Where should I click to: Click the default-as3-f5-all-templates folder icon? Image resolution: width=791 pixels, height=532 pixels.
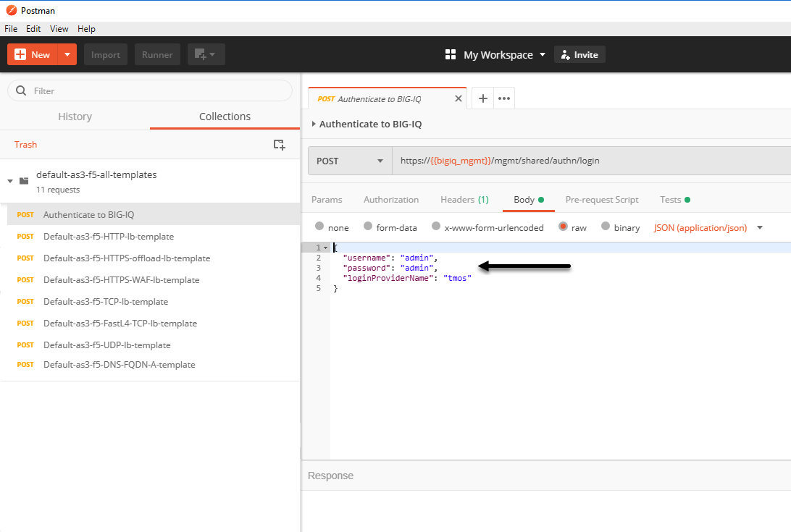(x=24, y=181)
